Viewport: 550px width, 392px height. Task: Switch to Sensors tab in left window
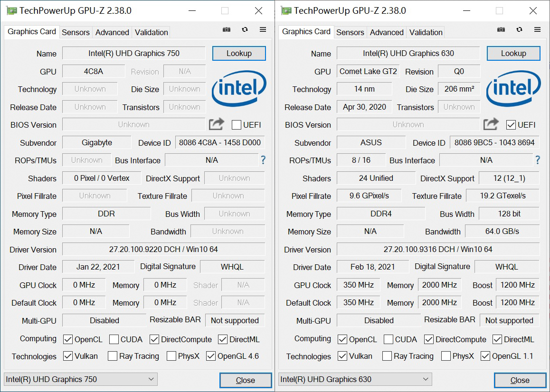click(76, 32)
